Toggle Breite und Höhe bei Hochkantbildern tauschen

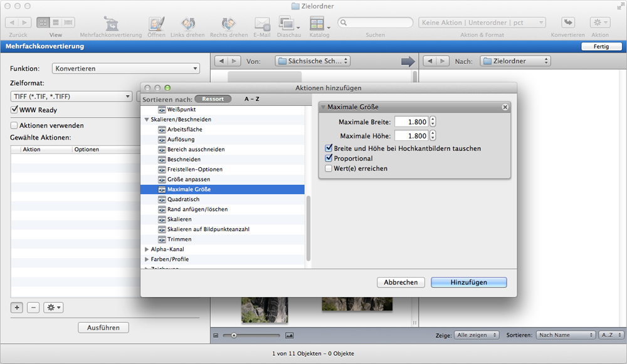(329, 148)
